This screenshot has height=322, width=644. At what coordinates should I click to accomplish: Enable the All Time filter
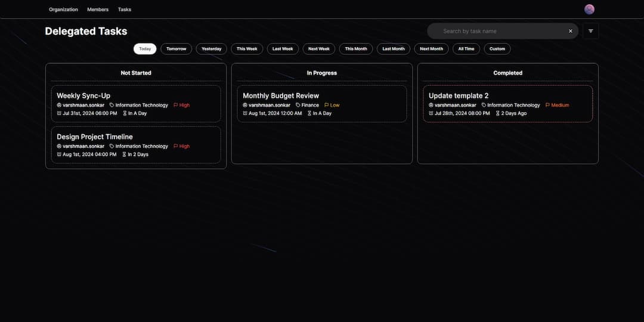pyautogui.click(x=466, y=49)
